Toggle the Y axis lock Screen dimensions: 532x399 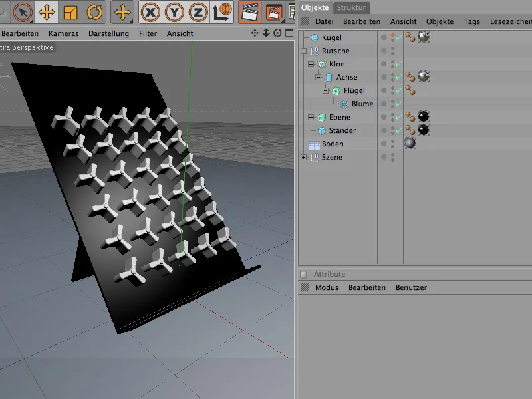coord(174,12)
